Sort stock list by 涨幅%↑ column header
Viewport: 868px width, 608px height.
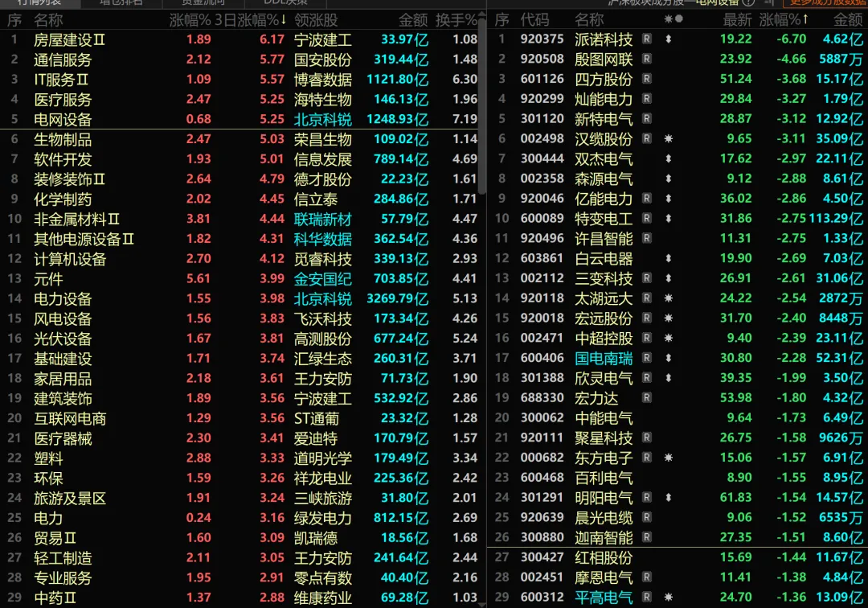click(784, 20)
